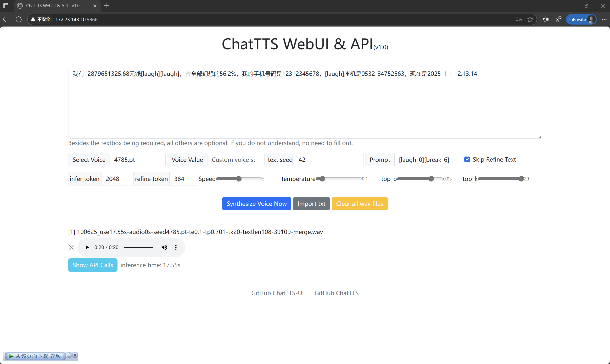Open browser favorites list icon
The width and height of the screenshot is (610, 364).
545,19
